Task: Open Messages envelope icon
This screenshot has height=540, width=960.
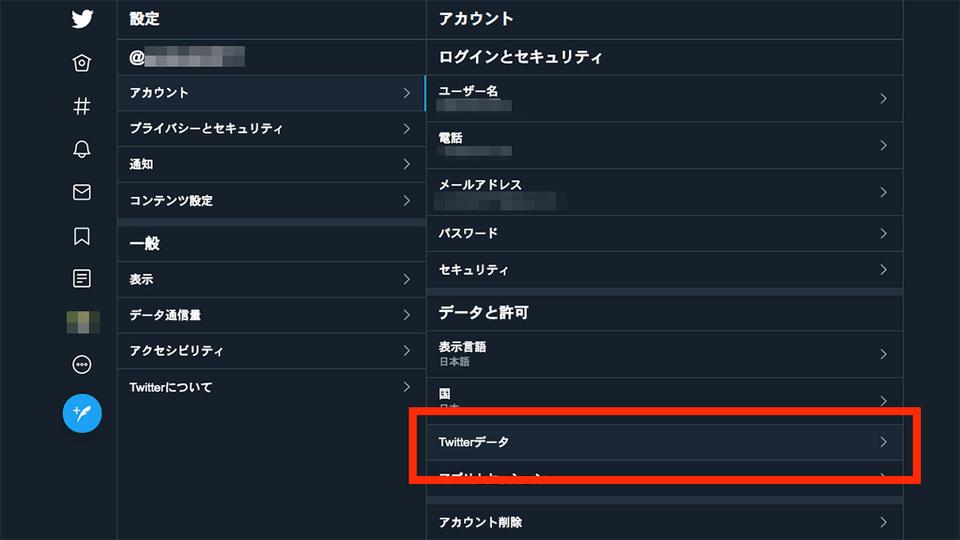Action: tap(81, 192)
